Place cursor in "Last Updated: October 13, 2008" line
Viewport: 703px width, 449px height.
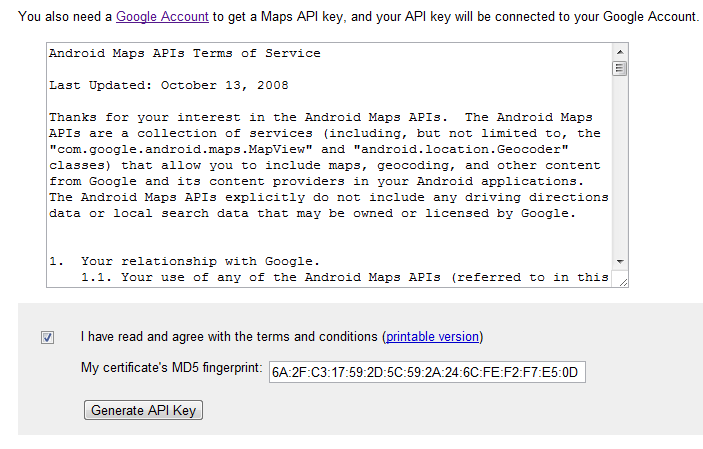169,85
